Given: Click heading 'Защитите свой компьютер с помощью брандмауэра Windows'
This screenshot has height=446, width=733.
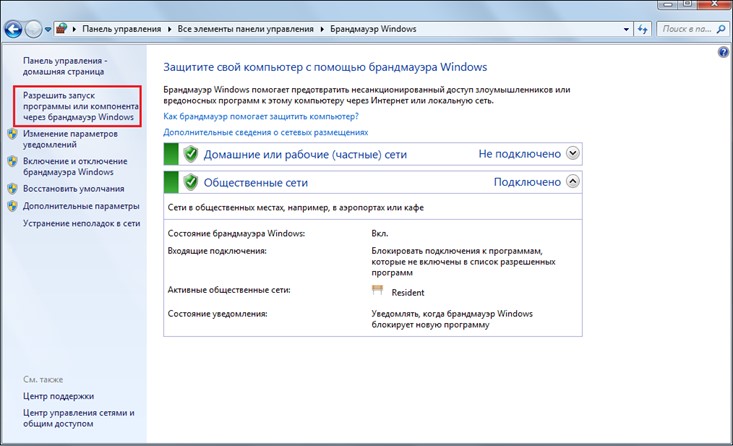Looking at the screenshot, I should point(325,67).
